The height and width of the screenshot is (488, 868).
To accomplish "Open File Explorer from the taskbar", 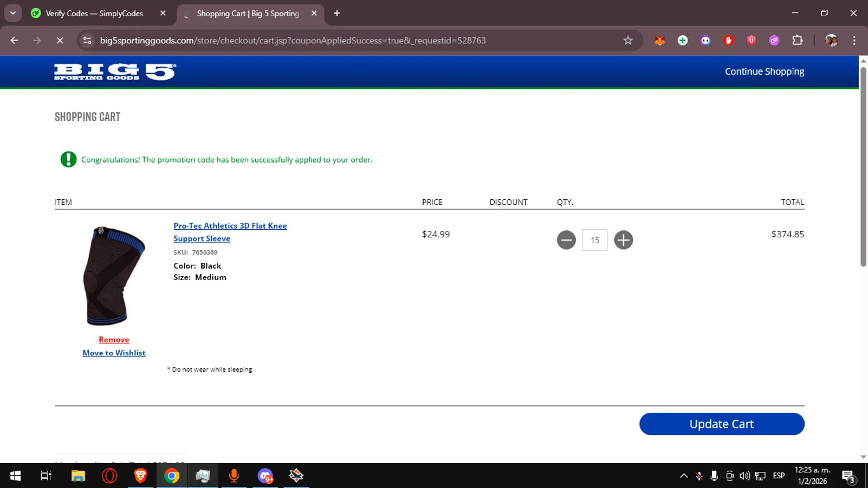I will click(78, 476).
